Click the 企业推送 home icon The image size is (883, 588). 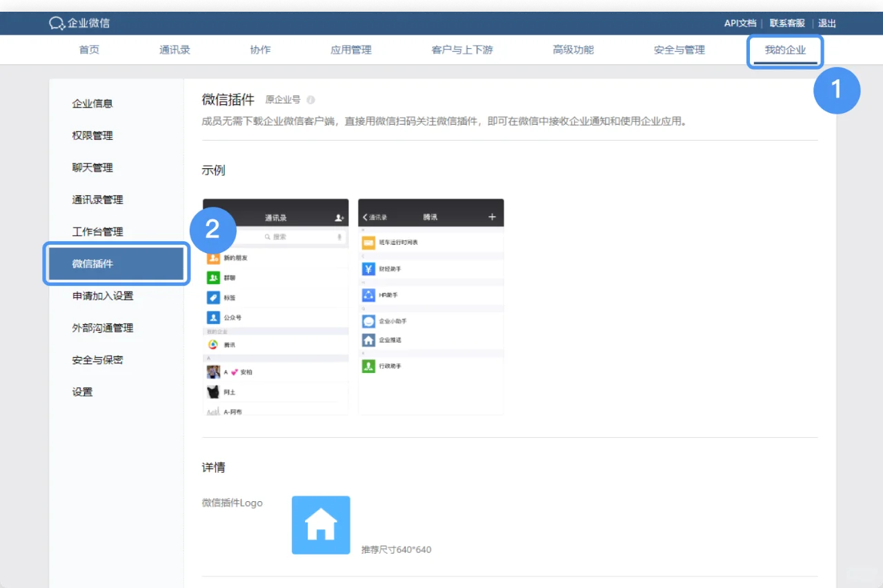368,339
